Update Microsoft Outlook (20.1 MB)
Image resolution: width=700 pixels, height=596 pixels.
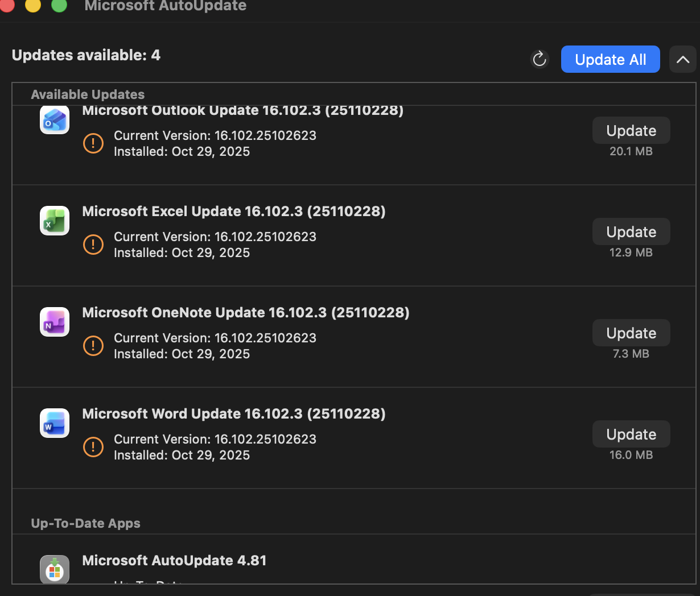[x=631, y=131]
